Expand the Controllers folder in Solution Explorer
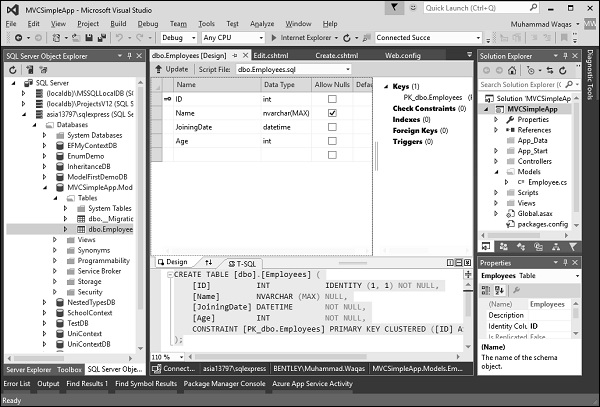This screenshot has width=600, height=407. click(496, 161)
